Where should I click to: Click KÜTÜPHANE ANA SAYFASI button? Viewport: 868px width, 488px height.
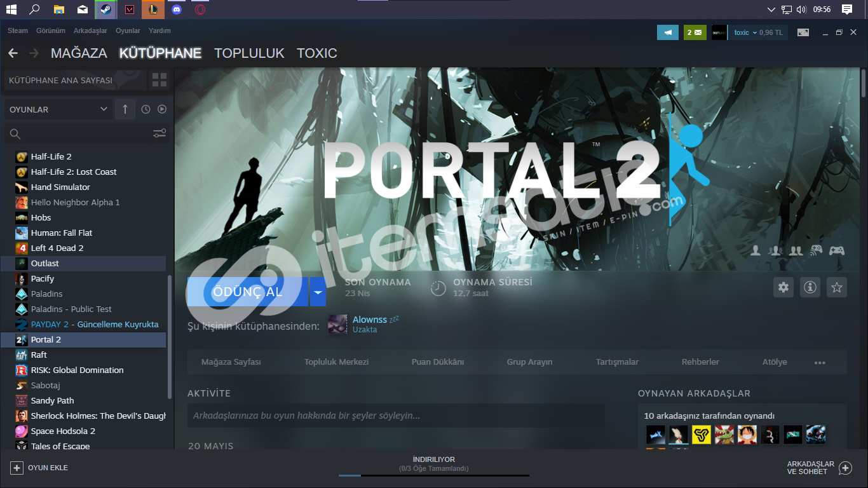75,80
